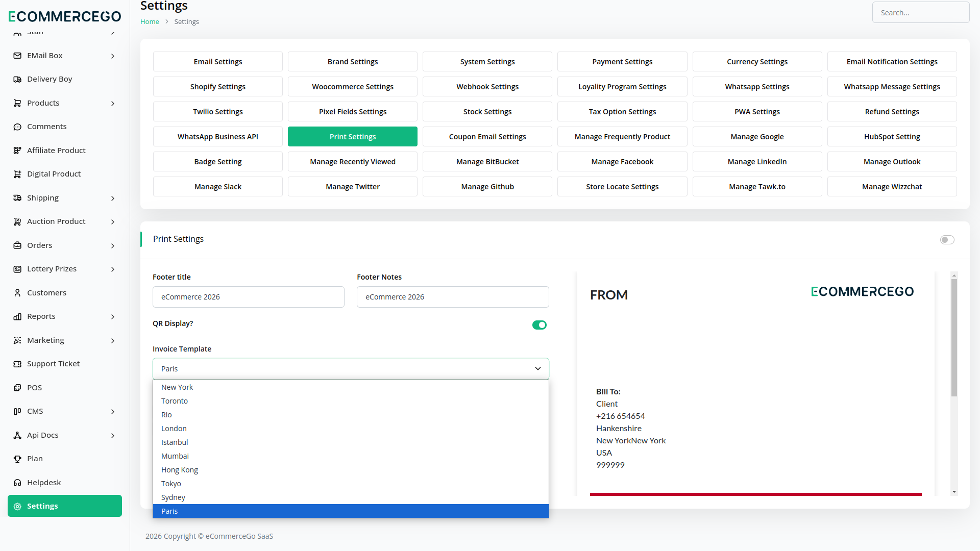The width and height of the screenshot is (980, 551).
Task: Toggle the Print Settings header switch
Action: 947,240
